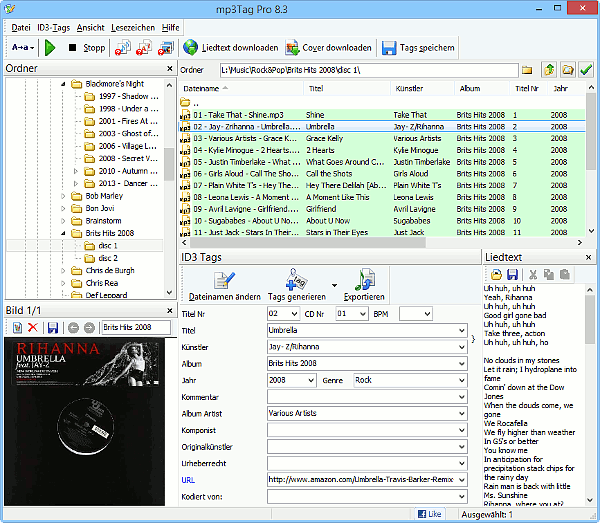Click the Tags generieren icon
The width and height of the screenshot is (600, 523).
click(x=297, y=280)
